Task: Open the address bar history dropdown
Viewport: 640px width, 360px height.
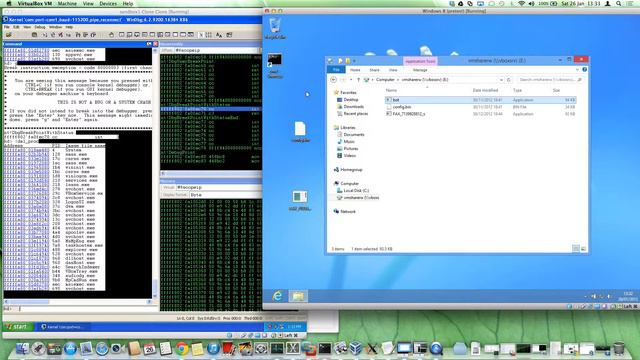Action: pyautogui.click(x=501, y=80)
